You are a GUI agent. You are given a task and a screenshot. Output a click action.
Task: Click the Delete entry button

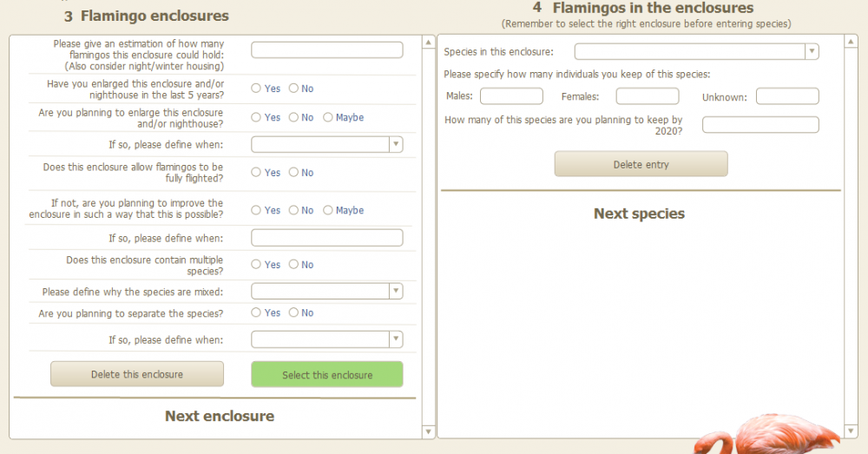(641, 164)
